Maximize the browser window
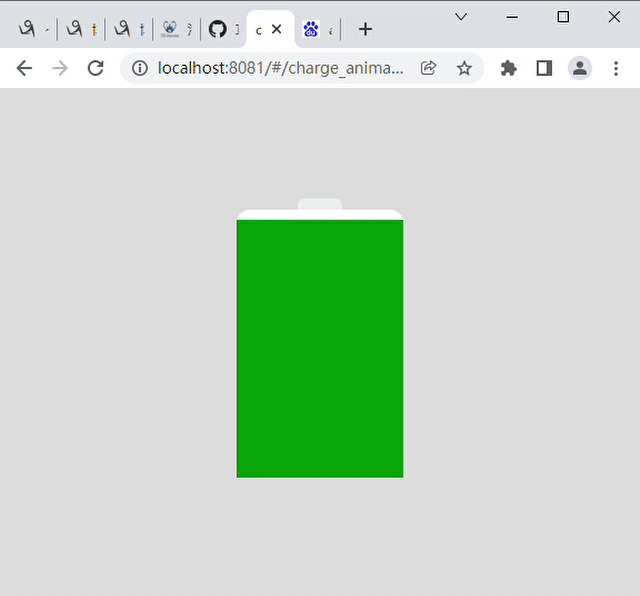Screen dimensions: 640x596 [x=563, y=17]
